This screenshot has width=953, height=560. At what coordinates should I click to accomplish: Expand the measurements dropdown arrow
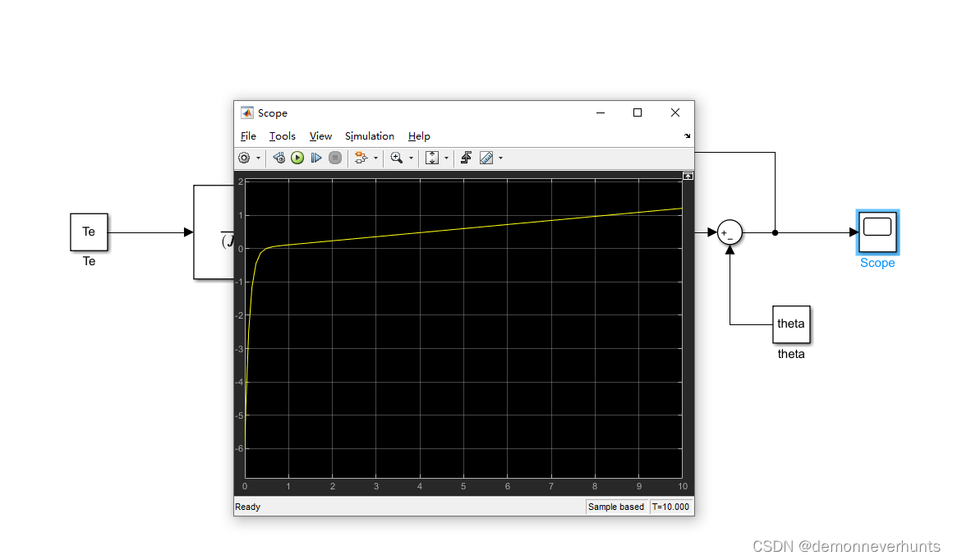pos(501,158)
